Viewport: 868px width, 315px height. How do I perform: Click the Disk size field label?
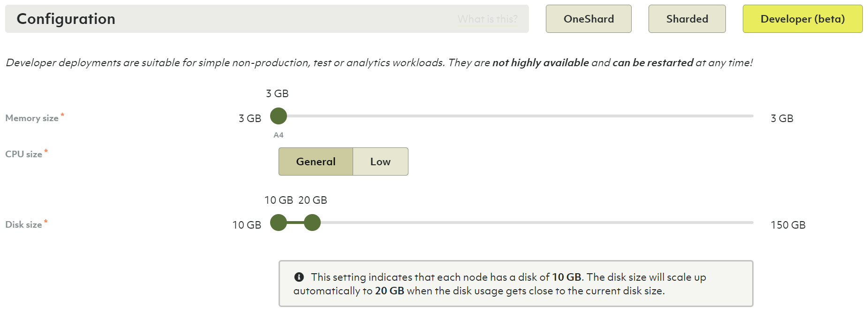(x=23, y=224)
